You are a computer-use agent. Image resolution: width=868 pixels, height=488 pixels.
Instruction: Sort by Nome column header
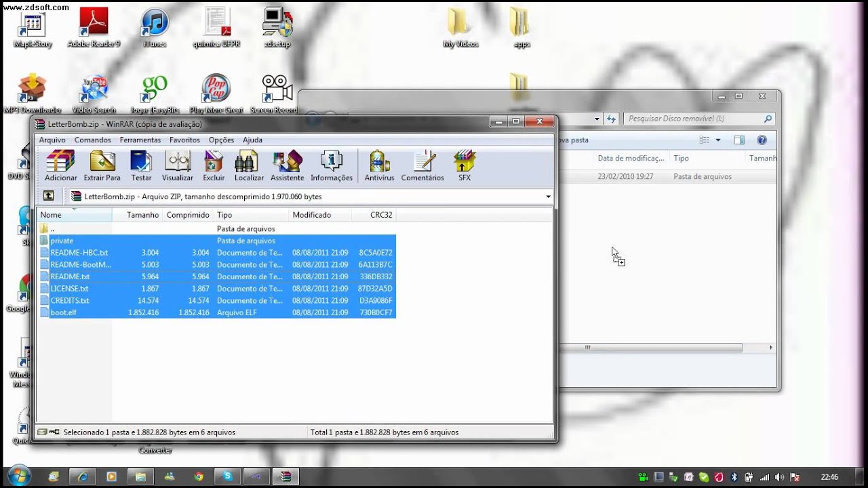click(x=75, y=215)
